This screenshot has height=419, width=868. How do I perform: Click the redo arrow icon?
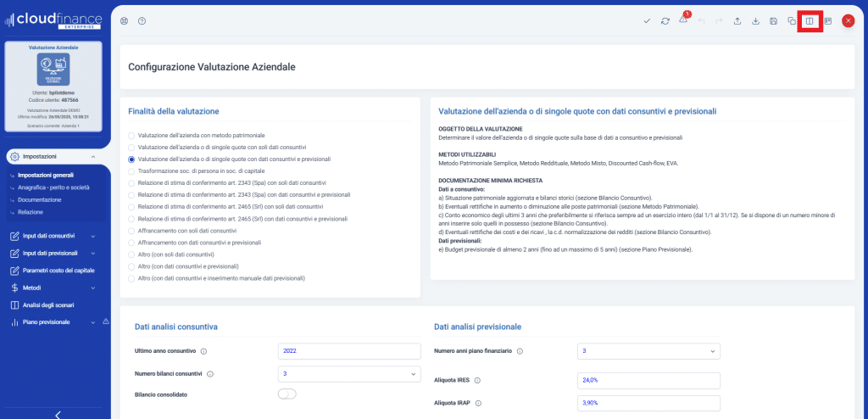719,21
